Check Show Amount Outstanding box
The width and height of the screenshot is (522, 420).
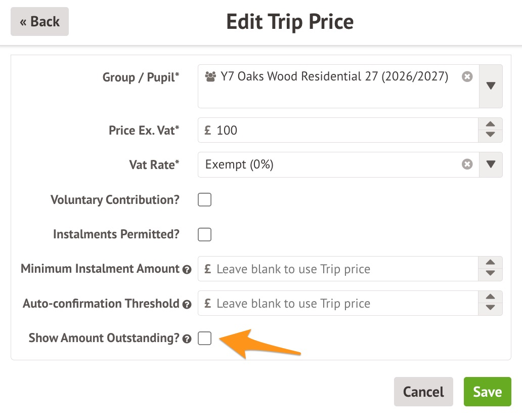click(x=204, y=338)
